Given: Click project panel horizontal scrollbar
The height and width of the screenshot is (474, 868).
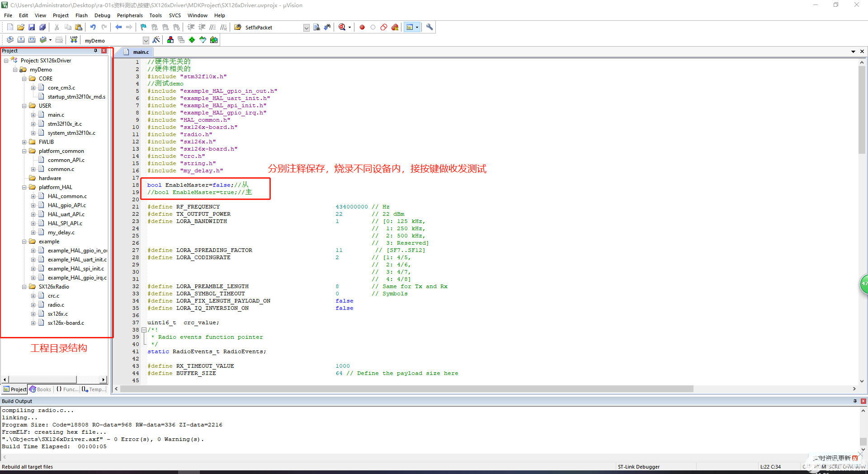Looking at the screenshot, I should click(43, 379).
